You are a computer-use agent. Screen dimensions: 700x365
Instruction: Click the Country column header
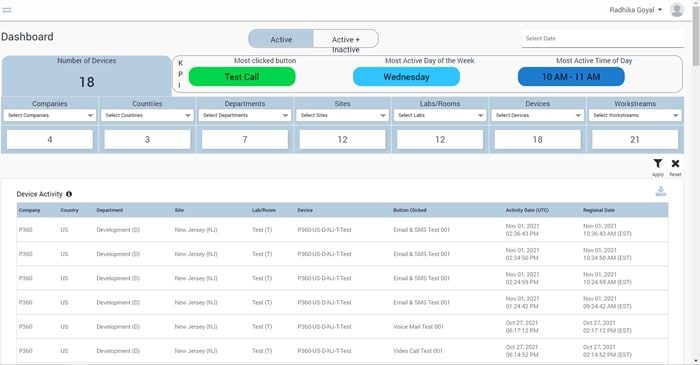point(69,210)
